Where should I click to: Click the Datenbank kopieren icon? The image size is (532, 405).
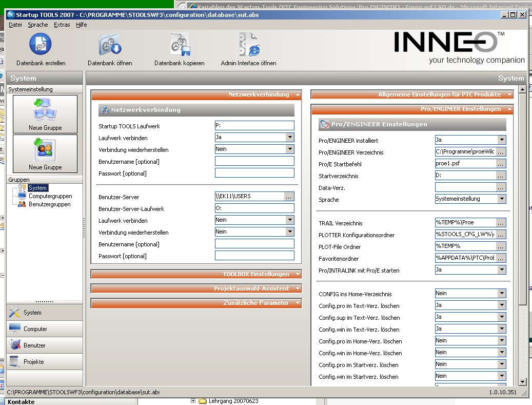[x=180, y=45]
